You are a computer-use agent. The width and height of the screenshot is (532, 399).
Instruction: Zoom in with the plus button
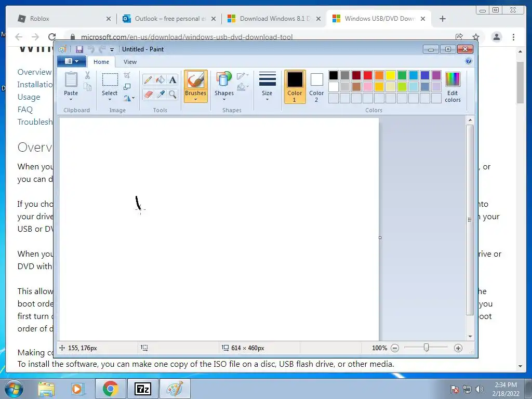(458, 348)
